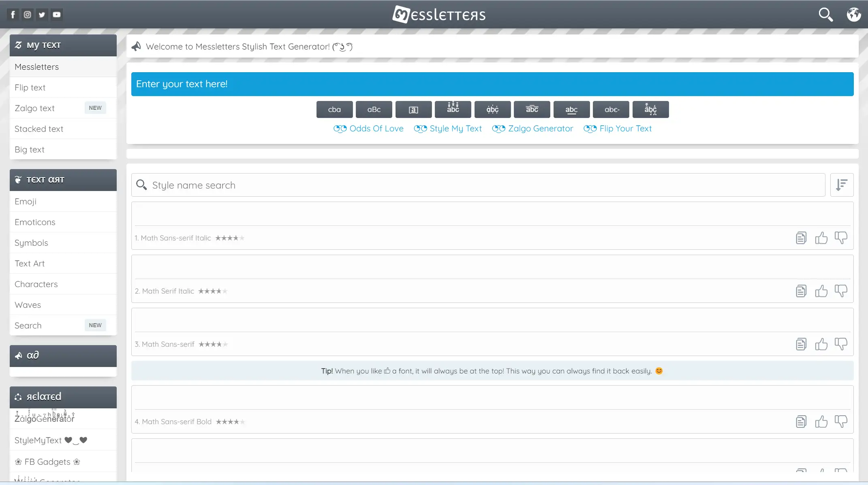
Task: Open the Zalgo Generator link
Action: tap(532, 129)
